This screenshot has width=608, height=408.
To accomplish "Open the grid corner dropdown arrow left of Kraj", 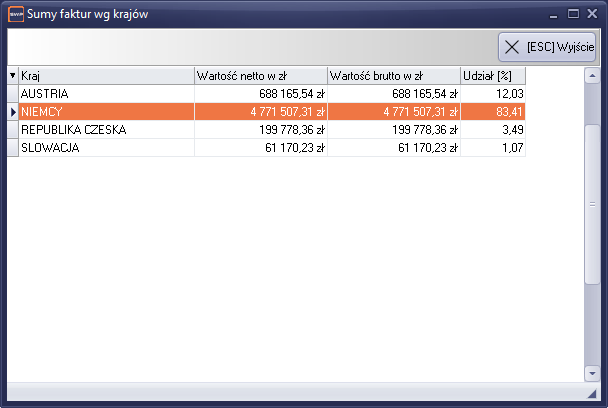I will [12, 75].
